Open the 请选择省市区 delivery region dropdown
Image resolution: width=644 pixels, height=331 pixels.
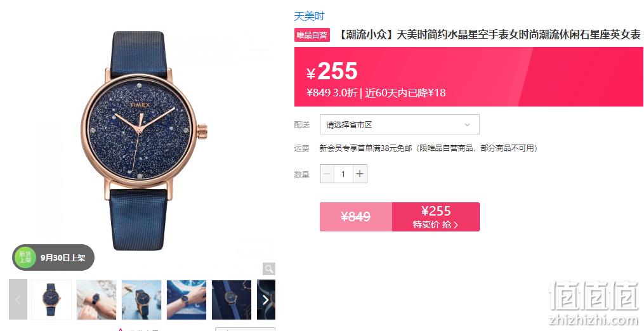400,124
